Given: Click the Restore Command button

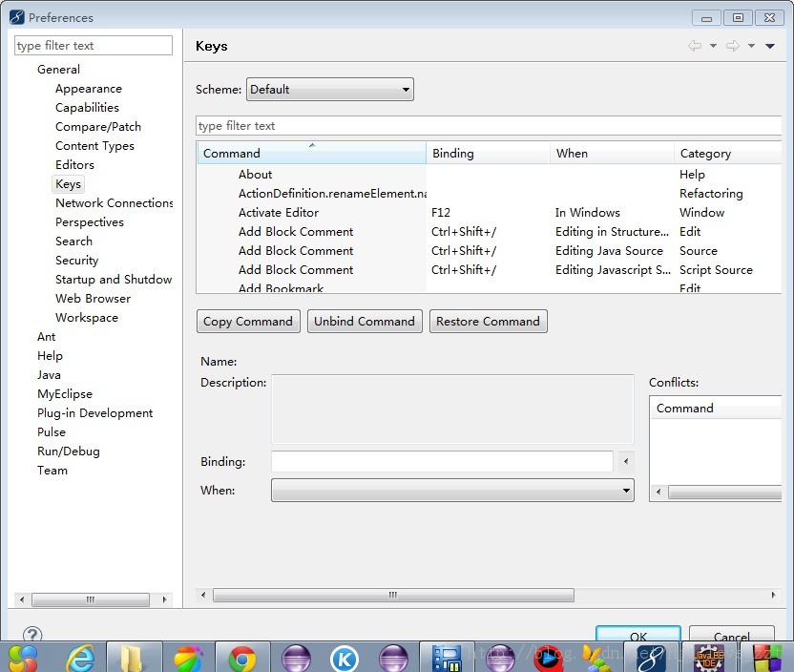Looking at the screenshot, I should click(488, 322).
